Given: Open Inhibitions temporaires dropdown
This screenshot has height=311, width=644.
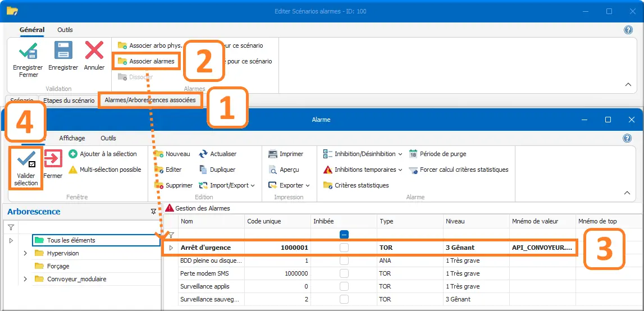Looking at the screenshot, I should [x=363, y=170].
